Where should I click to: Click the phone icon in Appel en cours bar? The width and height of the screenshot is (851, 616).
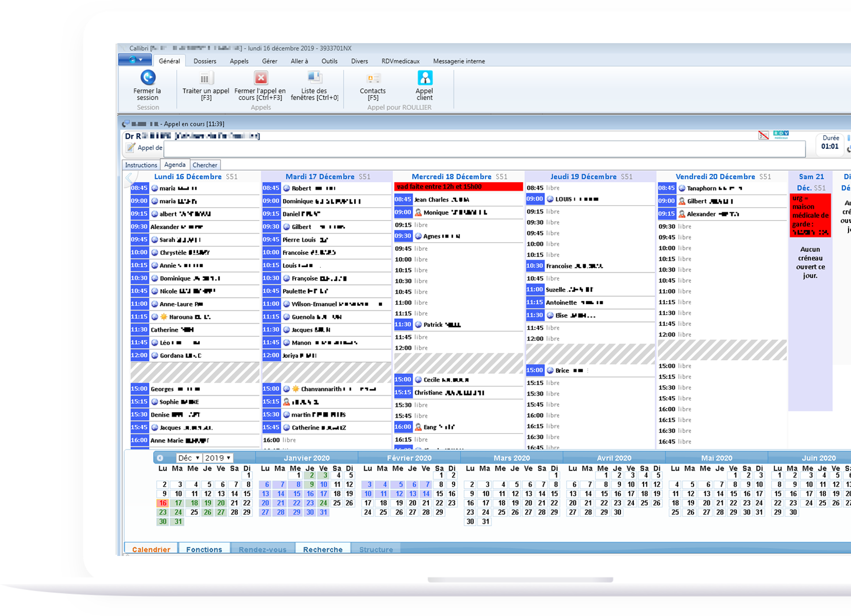coord(126,123)
